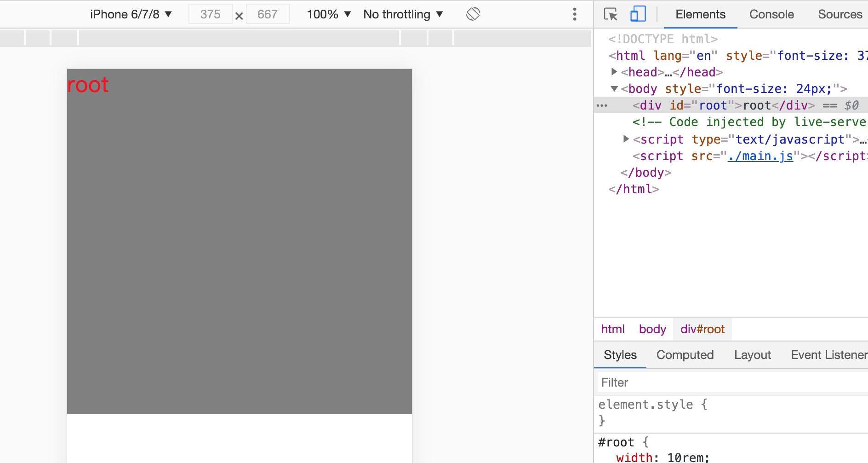Switch to the Elements tab
Viewport: 868px width, 463px height.
pyautogui.click(x=700, y=14)
